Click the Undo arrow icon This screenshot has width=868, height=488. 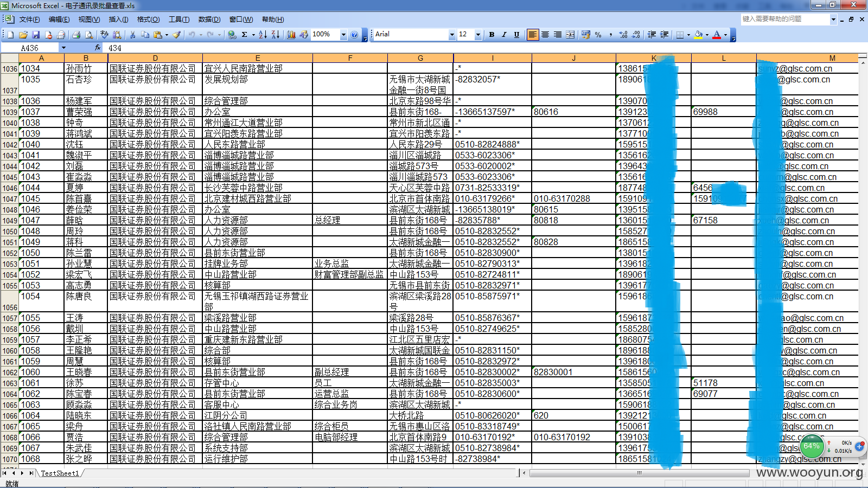[x=192, y=35]
